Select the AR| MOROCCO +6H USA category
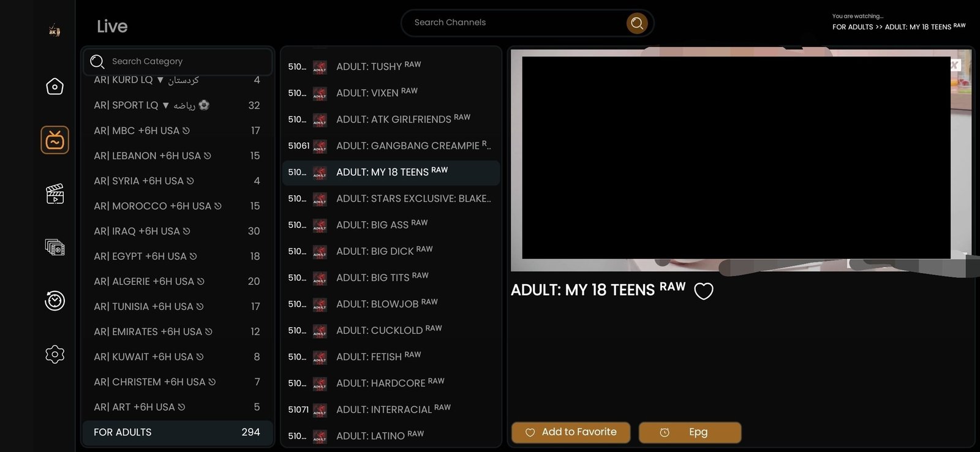 177,206
